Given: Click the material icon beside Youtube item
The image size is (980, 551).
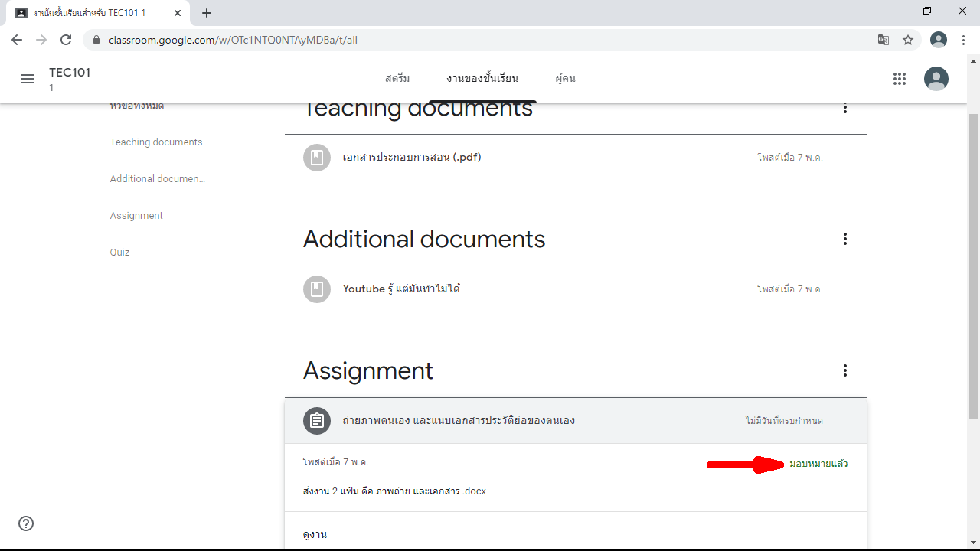Looking at the screenshot, I should (x=317, y=289).
